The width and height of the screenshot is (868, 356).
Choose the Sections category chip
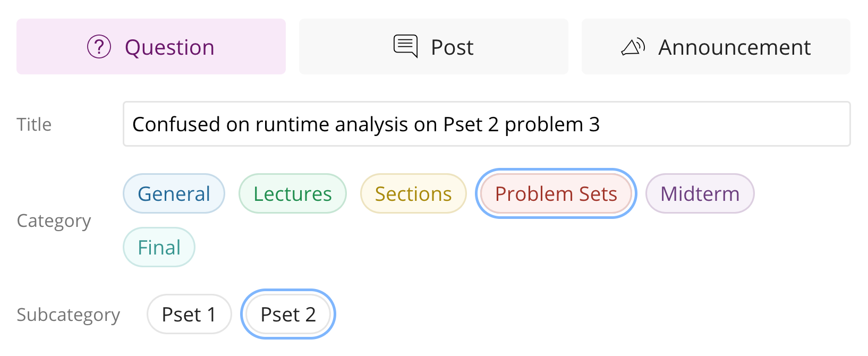point(413,193)
